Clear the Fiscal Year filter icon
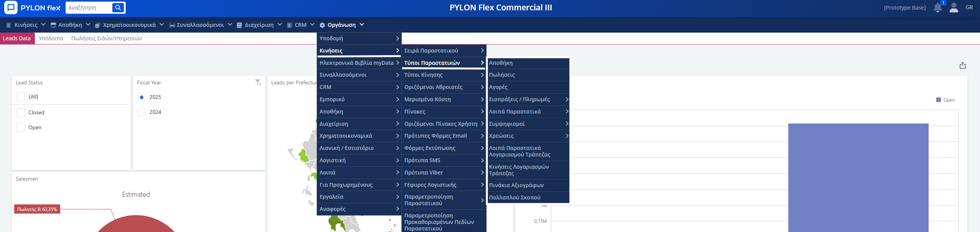Viewport: 980px width, 232px height. click(x=258, y=82)
